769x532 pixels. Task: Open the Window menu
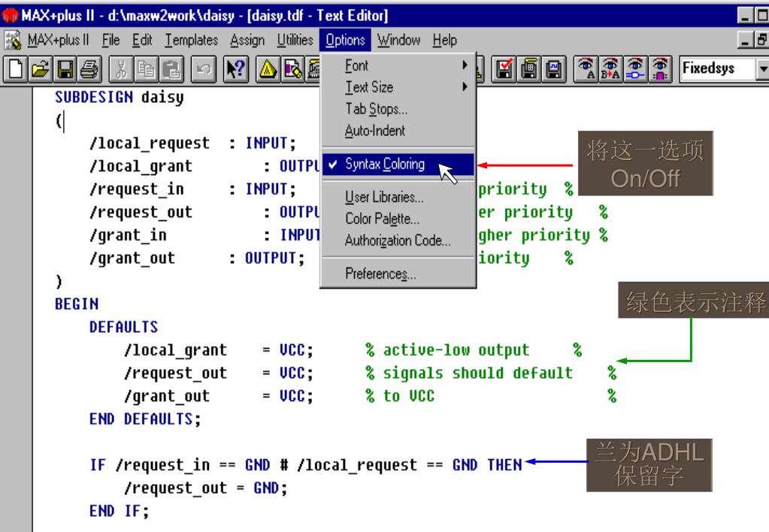click(398, 41)
